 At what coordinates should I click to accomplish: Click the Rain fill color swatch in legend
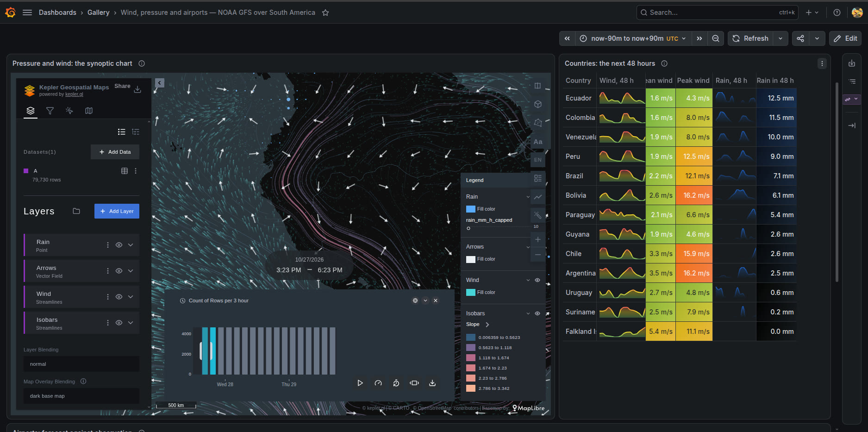[x=471, y=209]
